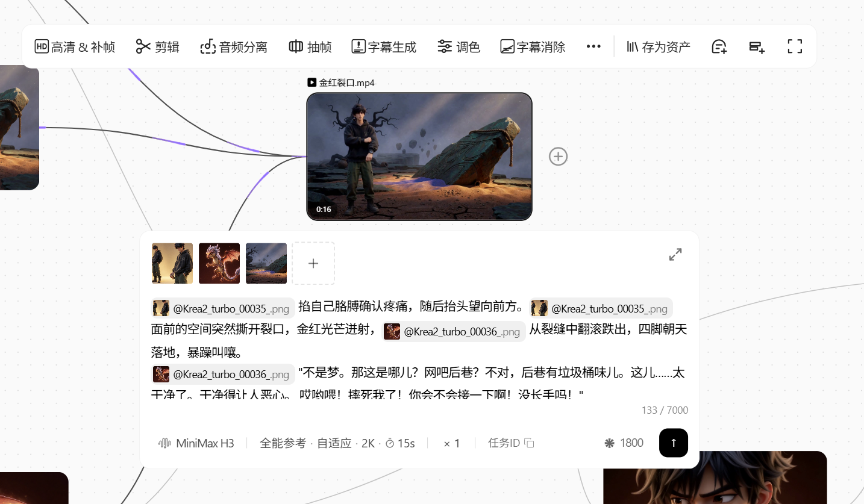Click the 0:16 duration badge on the video
Screen dimensions: 864x504
coord(324,210)
